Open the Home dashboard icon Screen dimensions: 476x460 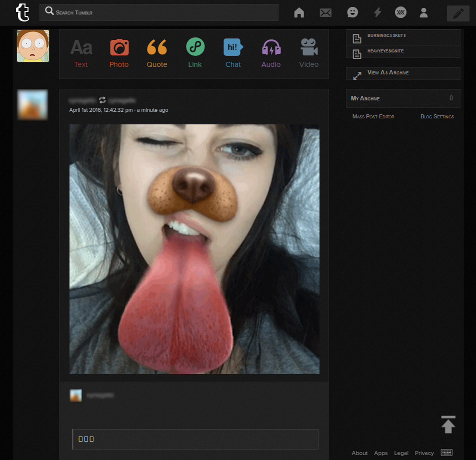coord(299,13)
